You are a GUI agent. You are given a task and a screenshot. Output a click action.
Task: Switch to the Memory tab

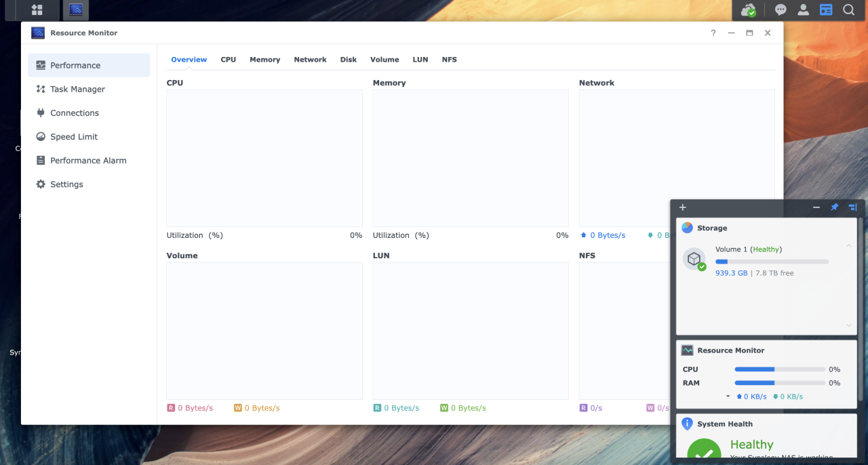point(264,60)
